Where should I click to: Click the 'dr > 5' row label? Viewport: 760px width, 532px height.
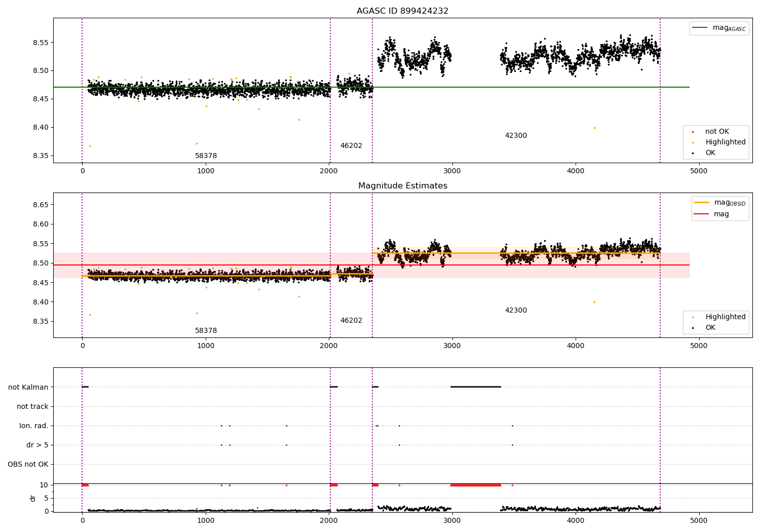pos(37,445)
